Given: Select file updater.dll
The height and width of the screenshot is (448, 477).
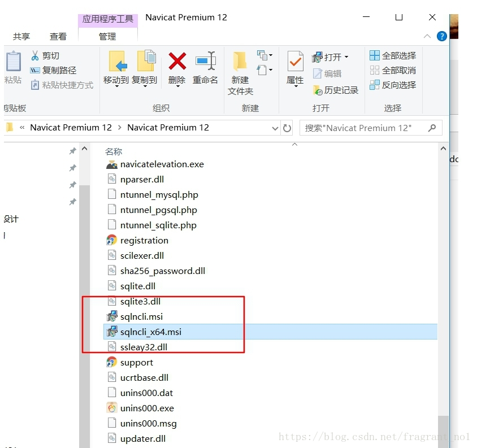Looking at the screenshot, I should [143, 438].
